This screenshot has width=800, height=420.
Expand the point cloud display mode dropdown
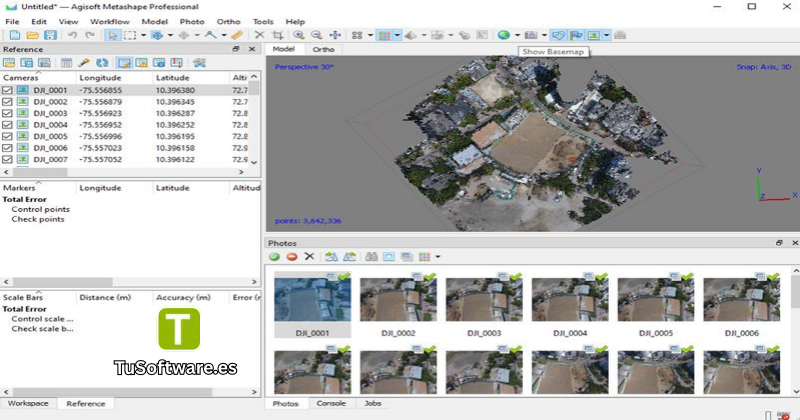(x=397, y=35)
